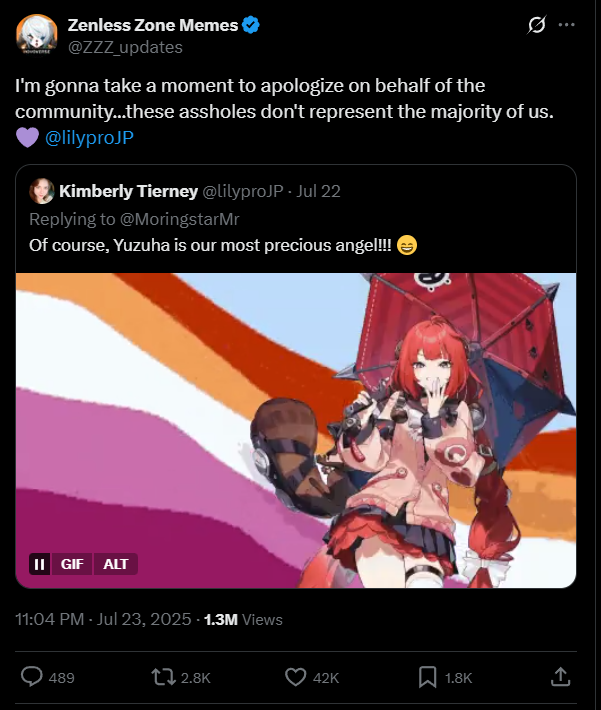Like the post with the heart icon

point(295,677)
